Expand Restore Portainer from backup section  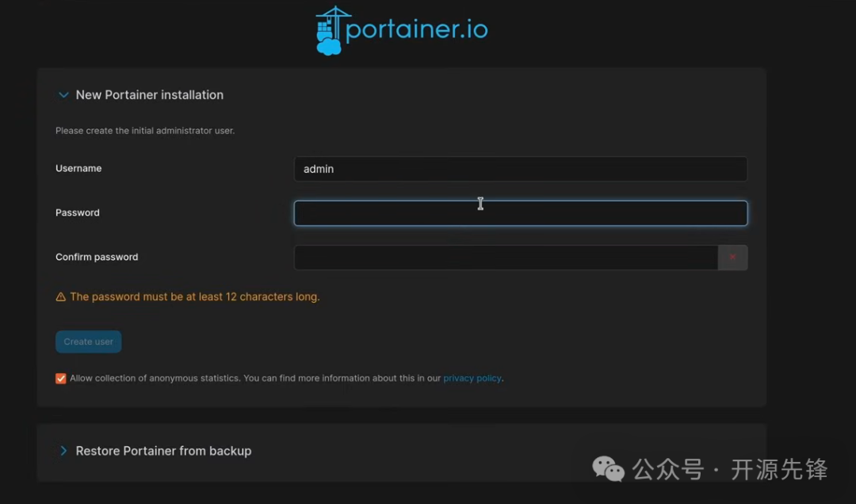(x=63, y=450)
